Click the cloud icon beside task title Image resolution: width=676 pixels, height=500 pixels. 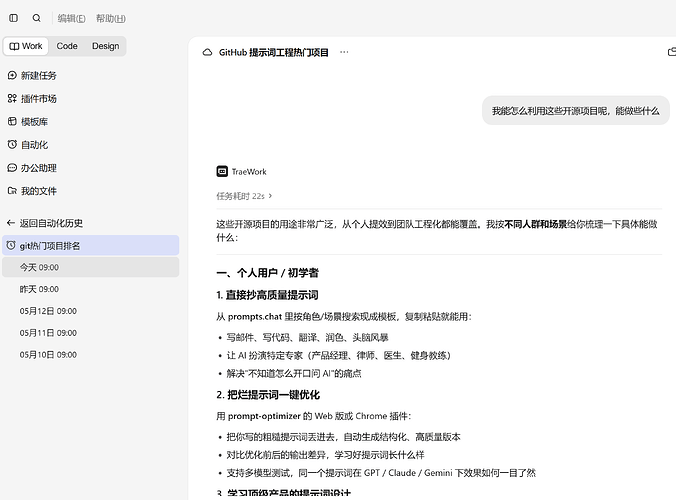pos(207,52)
